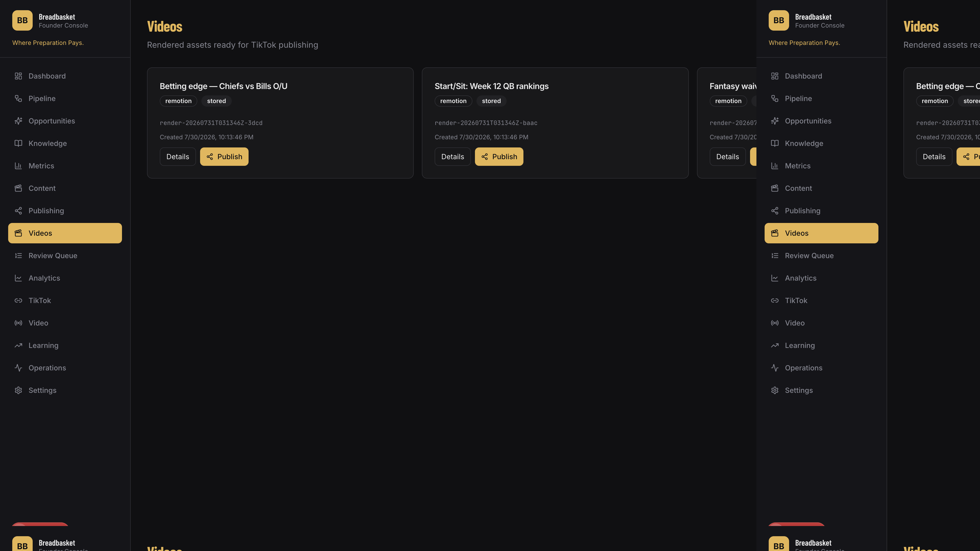Open Details on the Fantasy waiv card
The image size is (980, 551).
coord(727,157)
